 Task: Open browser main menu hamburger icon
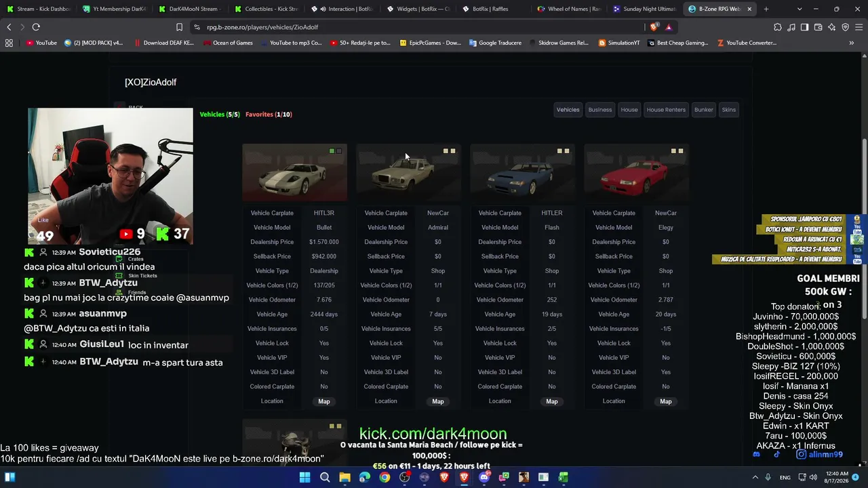click(859, 27)
